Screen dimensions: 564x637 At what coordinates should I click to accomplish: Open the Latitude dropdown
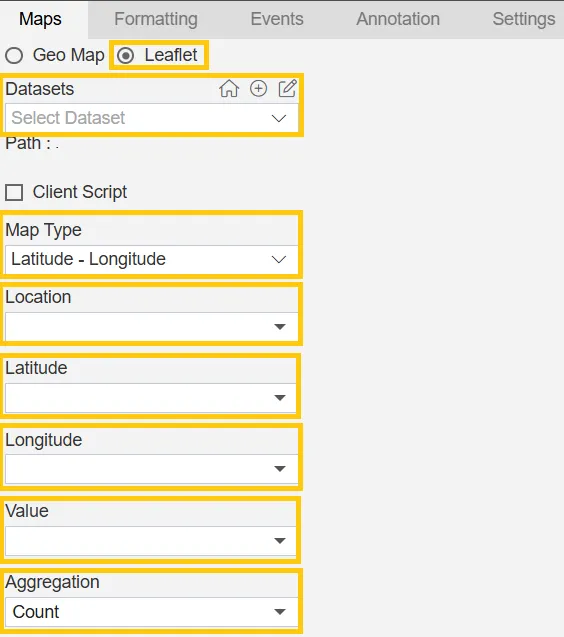tap(150, 398)
